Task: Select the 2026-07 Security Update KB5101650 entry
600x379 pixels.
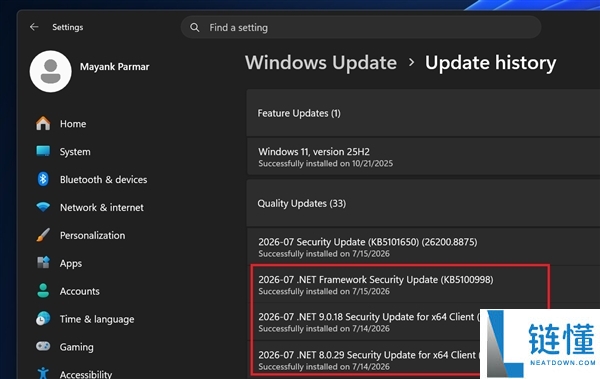Action: [423, 247]
